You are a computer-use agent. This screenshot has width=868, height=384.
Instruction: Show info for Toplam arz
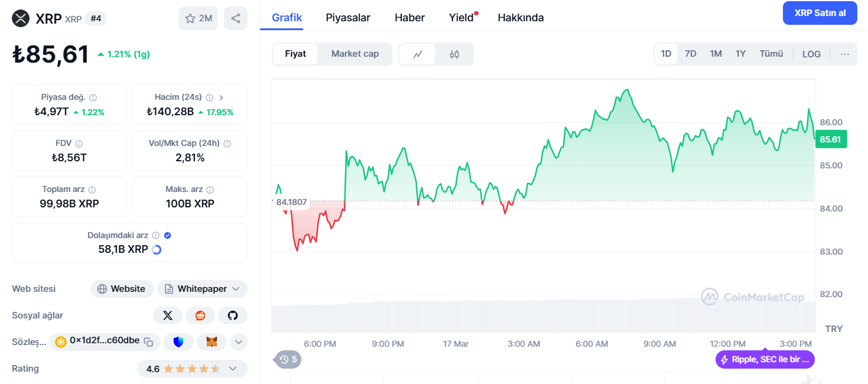[92, 190]
